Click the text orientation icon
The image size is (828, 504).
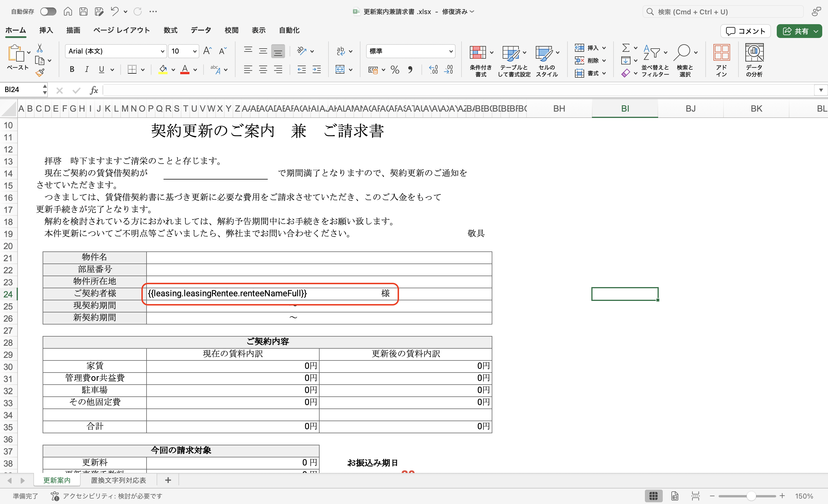(302, 51)
